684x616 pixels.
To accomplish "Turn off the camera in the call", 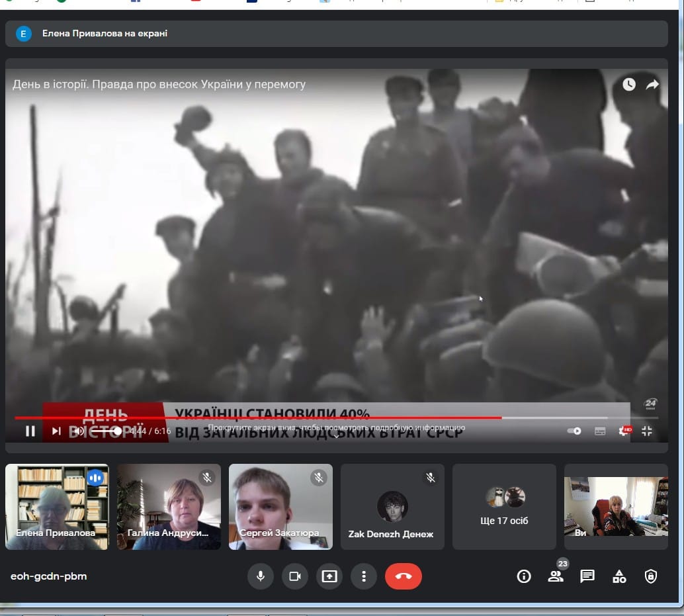I will point(295,576).
